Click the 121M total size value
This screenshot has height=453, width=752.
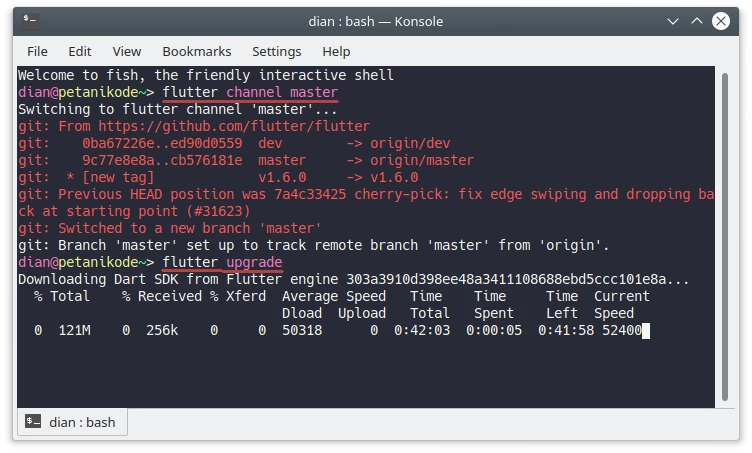click(x=74, y=330)
